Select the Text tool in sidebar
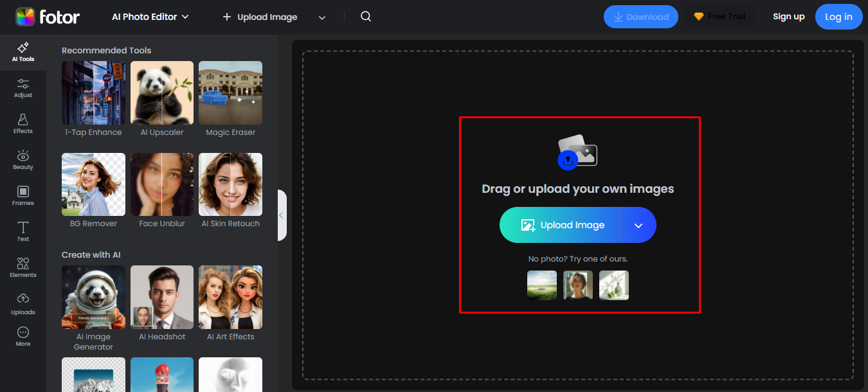This screenshot has width=868, height=392. [23, 231]
